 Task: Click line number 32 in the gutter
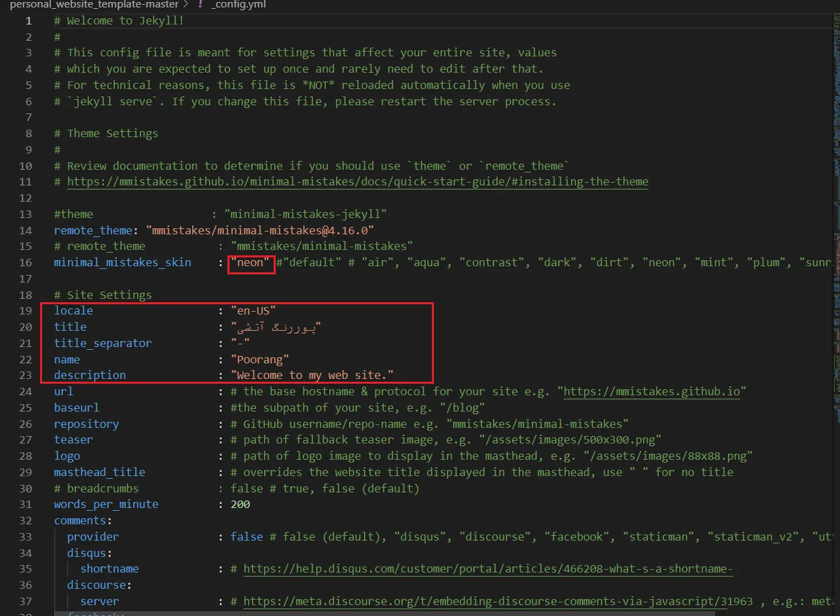click(26, 521)
